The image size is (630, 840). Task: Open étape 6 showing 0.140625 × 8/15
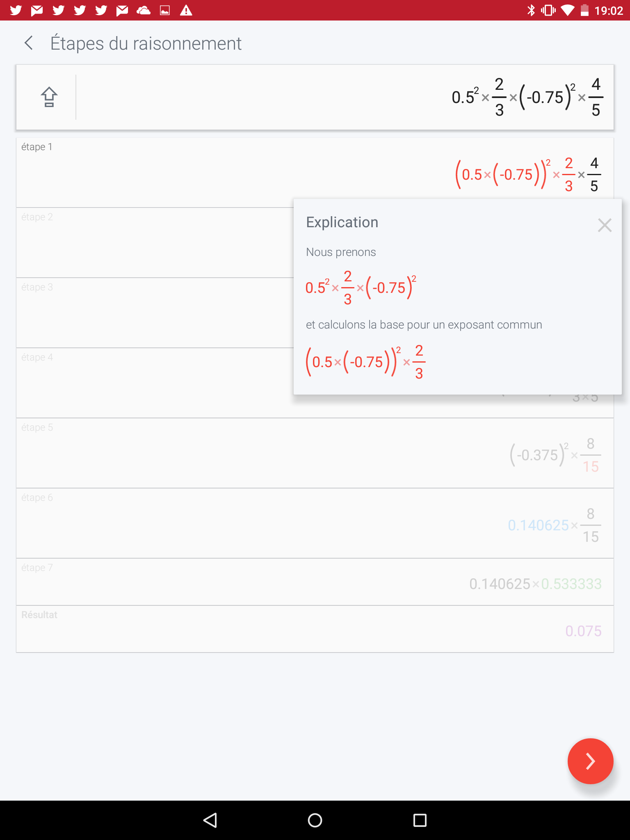315,523
